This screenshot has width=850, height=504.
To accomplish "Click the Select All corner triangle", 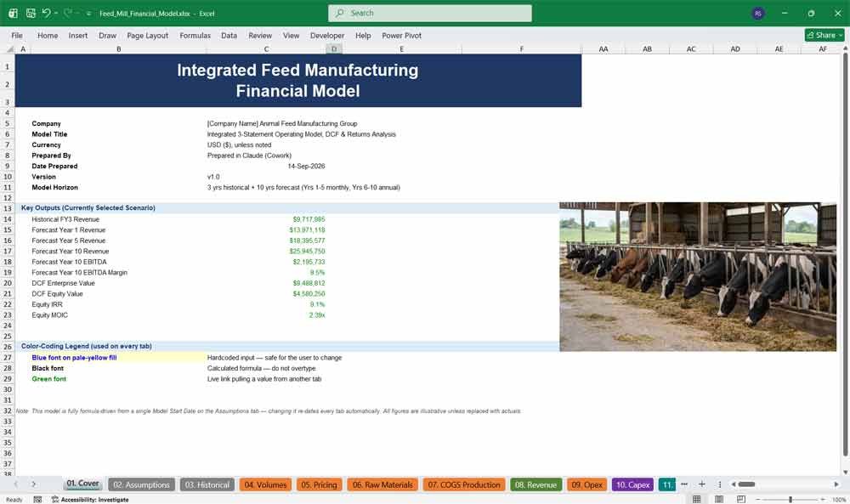I will (9, 48).
